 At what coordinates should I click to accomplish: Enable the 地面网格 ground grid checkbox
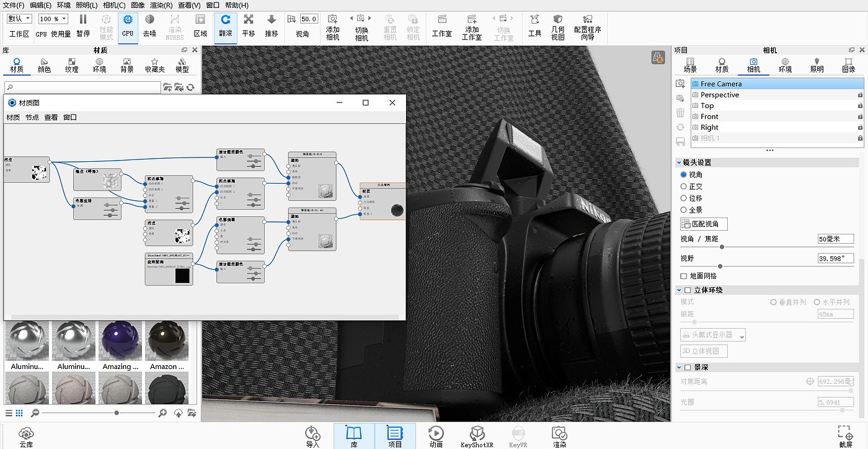[x=684, y=276]
